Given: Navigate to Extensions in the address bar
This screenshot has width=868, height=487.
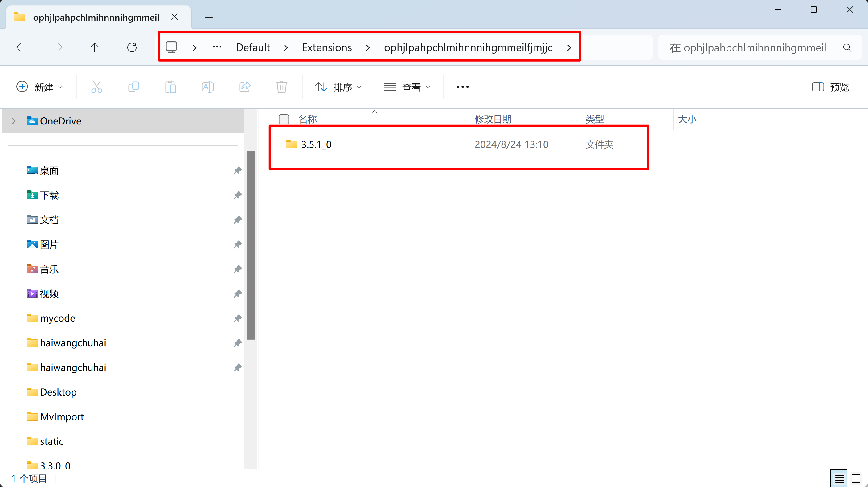Looking at the screenshot, I should pos(327,47).
